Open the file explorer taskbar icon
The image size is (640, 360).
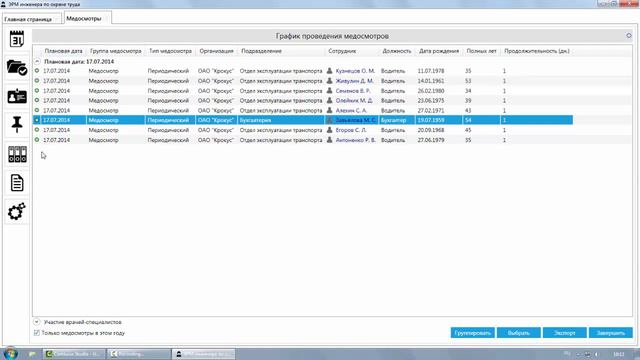[32, 354]
